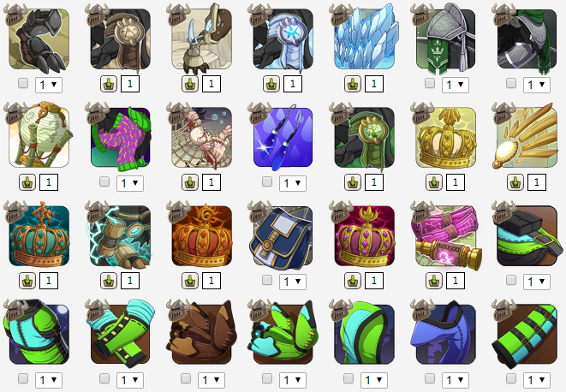Click quantity field under magenta crown
This screenshot has width=566, height=392.
coord(374,281)
